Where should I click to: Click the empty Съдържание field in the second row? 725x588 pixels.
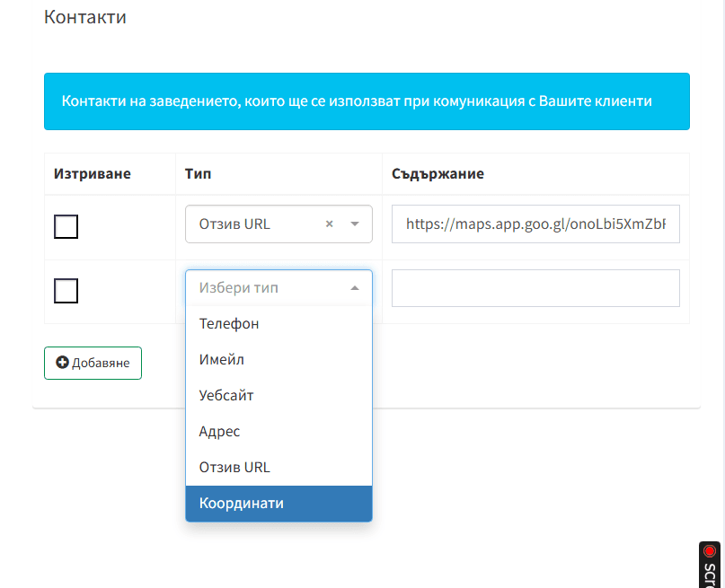(x=535, y=288)
